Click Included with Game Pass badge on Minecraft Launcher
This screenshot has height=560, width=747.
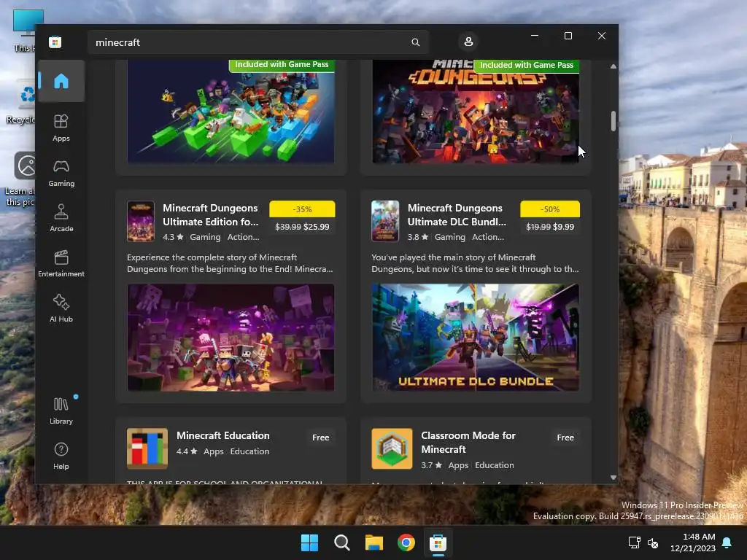[x=282, y=65]
